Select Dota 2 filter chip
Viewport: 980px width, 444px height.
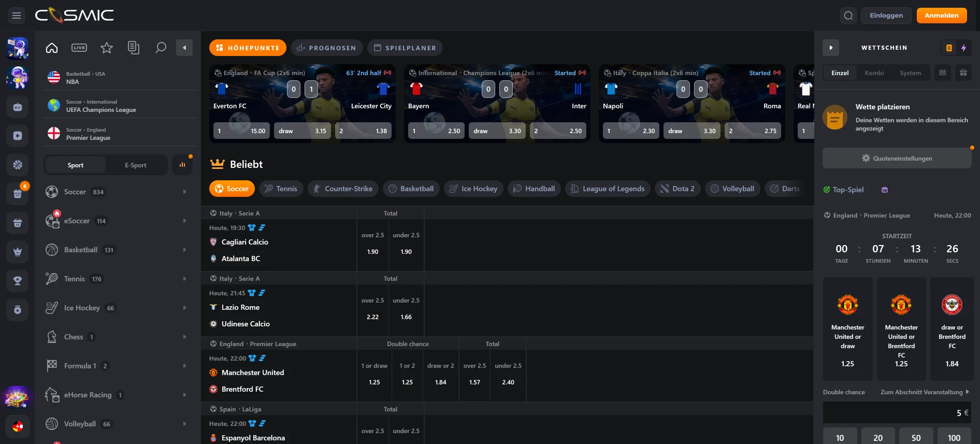pyautogui.click(x=678, y=189)
